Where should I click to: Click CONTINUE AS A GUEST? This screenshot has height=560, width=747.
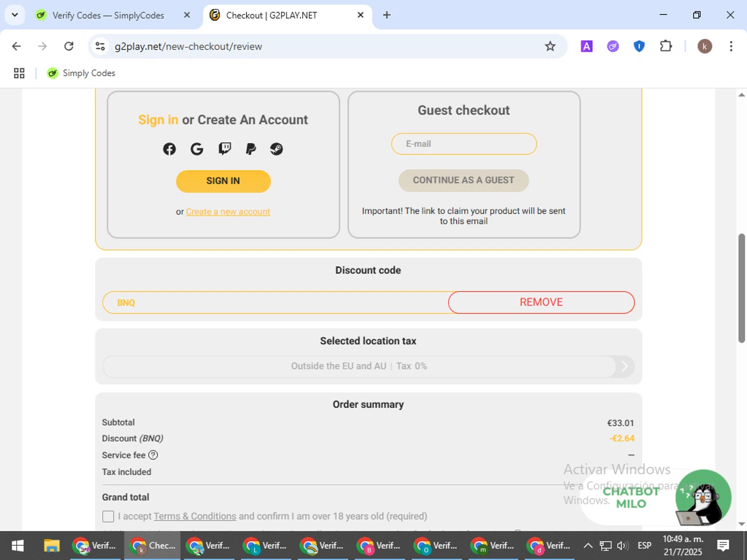(x=464, y=180)
